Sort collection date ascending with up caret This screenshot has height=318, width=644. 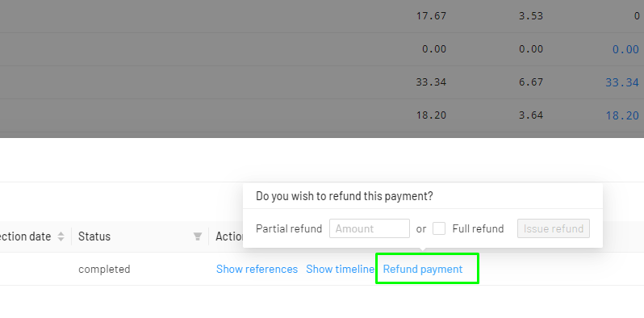tap(61, 234)
